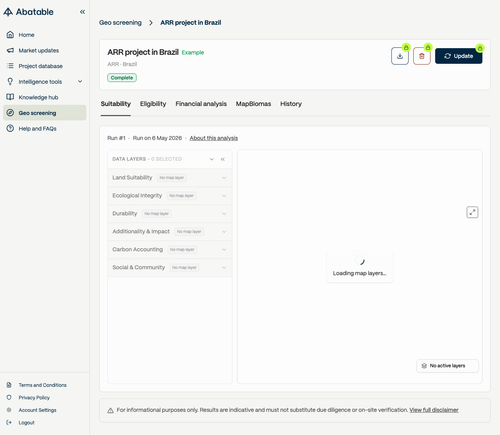Image resolution: width=500 pixels, height=435 pixels.
Task: Expand the Data Layers dropdown chevron
Action: [212, 159]
